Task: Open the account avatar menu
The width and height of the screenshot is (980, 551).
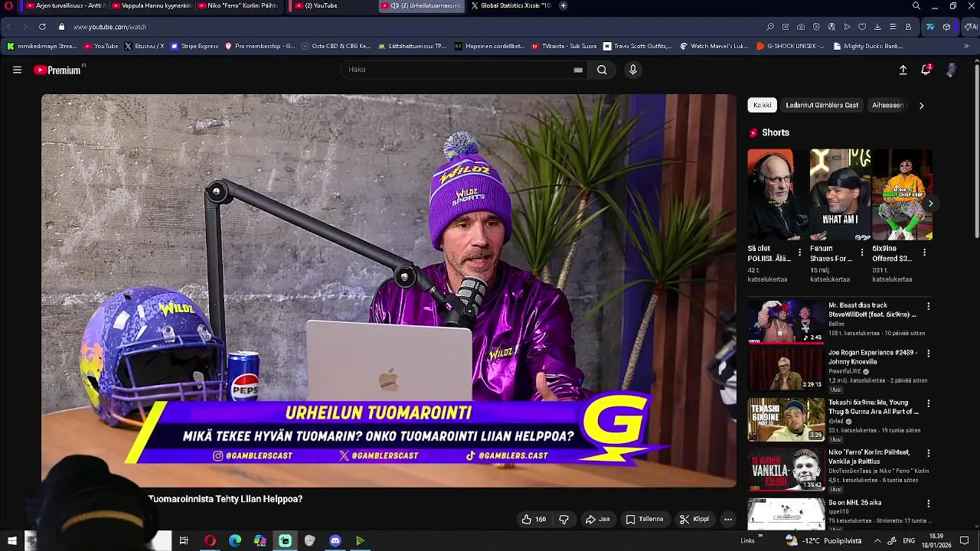Action: [x=951, y=70]
